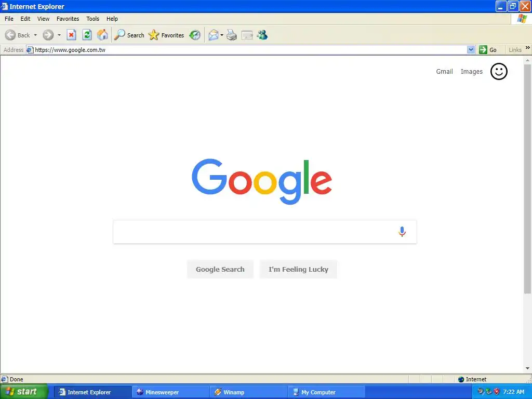The image size is (532, 399).
Task: Expand the Links toolbar chevron
Action: (x=528, y=47)
